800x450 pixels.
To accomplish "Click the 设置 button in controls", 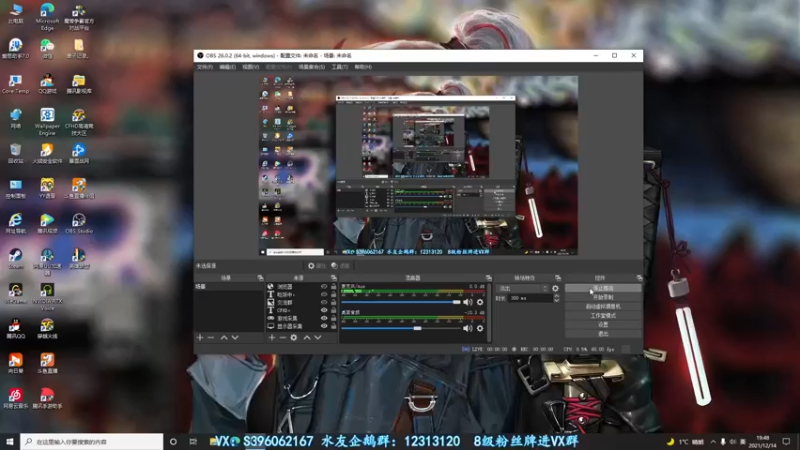I will tap(603, 324).
